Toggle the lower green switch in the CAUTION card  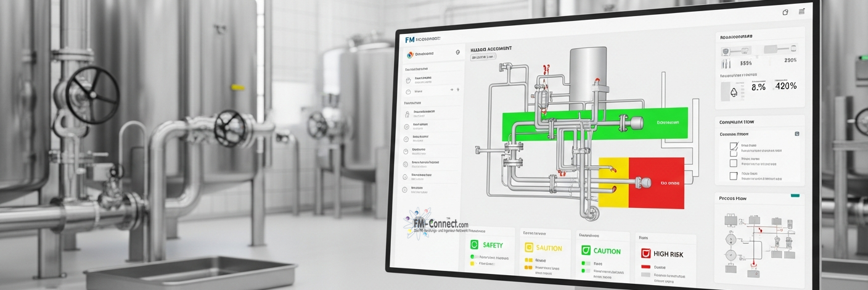(584, 271)
